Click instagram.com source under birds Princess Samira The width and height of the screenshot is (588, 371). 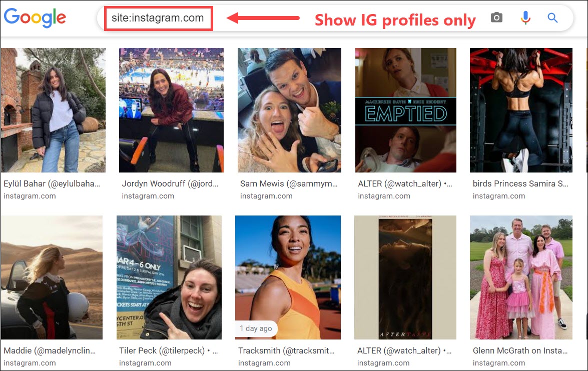[499, 196]
